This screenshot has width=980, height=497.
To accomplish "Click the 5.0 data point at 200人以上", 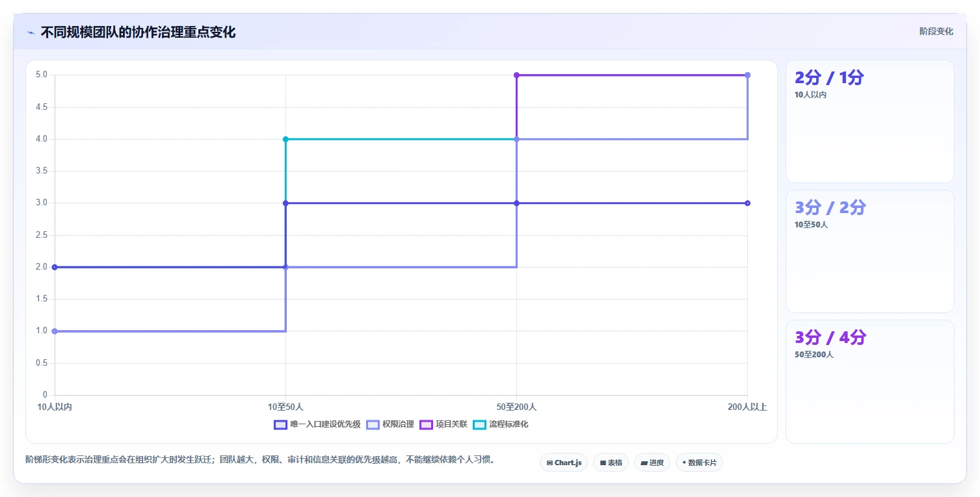I will [x=747, y=75].
